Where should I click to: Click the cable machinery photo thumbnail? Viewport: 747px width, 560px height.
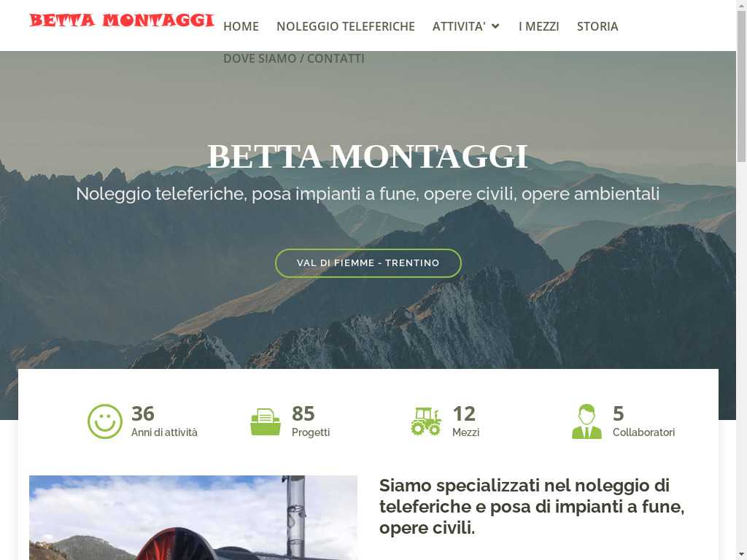[193, 518]
